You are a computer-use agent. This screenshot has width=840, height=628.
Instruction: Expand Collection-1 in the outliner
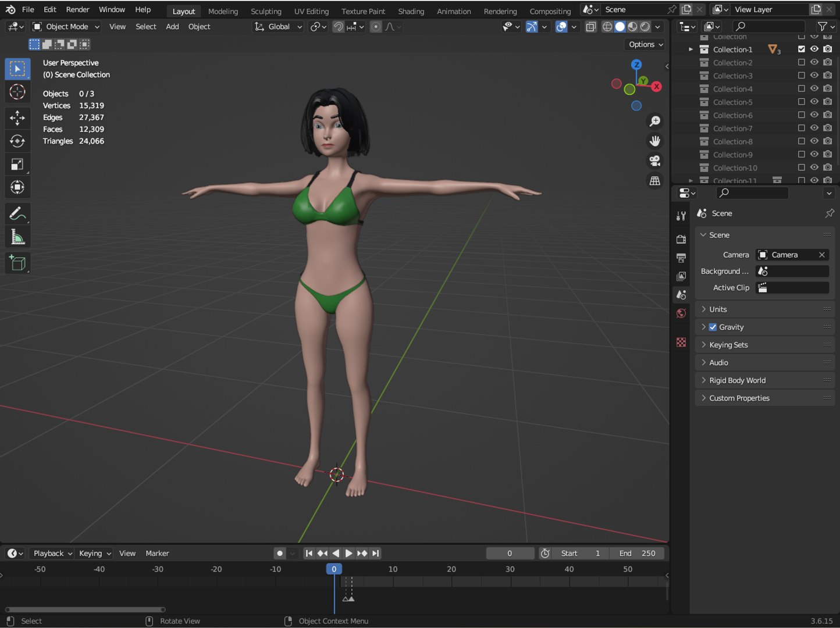click(690, 49)
